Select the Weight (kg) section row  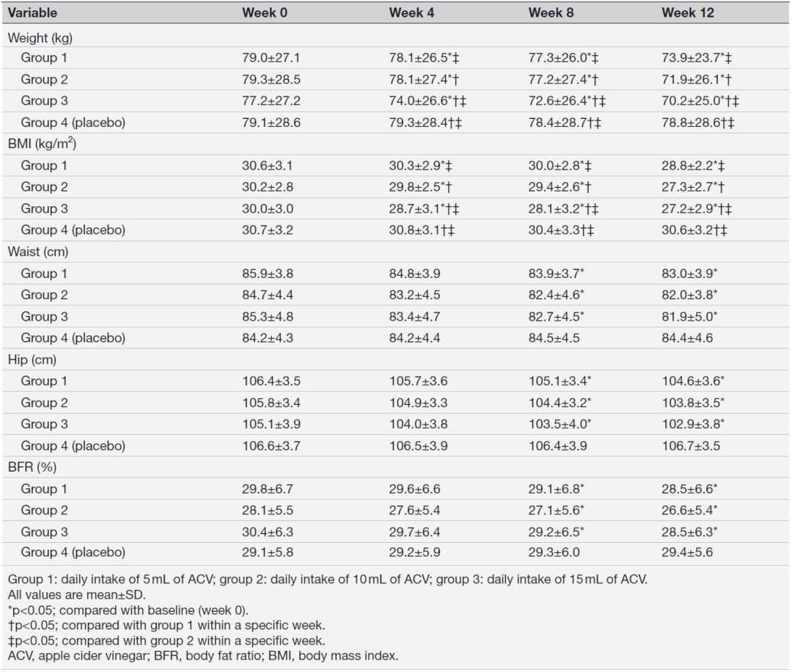point(395,38)
